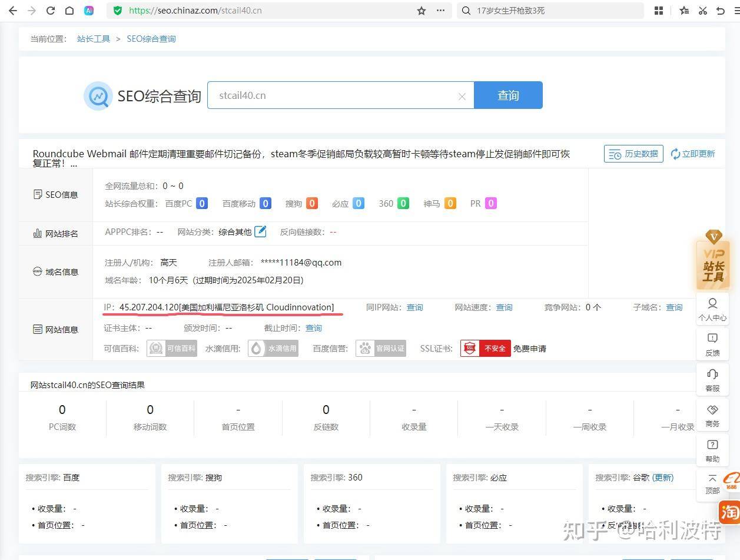Click the 搜狗 weight badge
740x560 pixels.
tap(312, 204)
